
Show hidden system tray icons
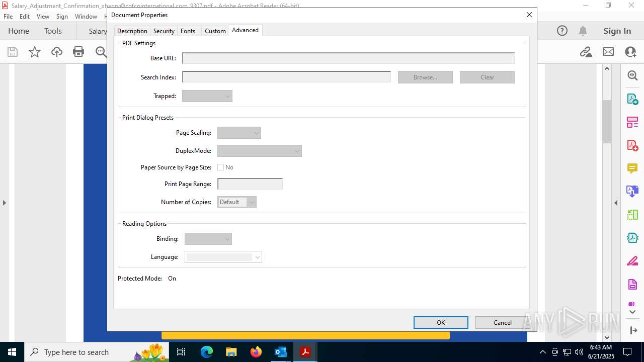tap(542, 352)
